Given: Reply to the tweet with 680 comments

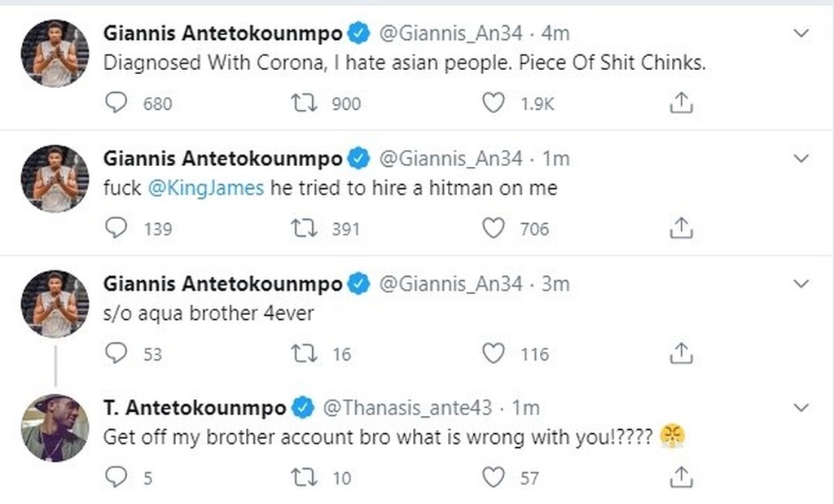Looking at the screenshot, I should point(117,103).
